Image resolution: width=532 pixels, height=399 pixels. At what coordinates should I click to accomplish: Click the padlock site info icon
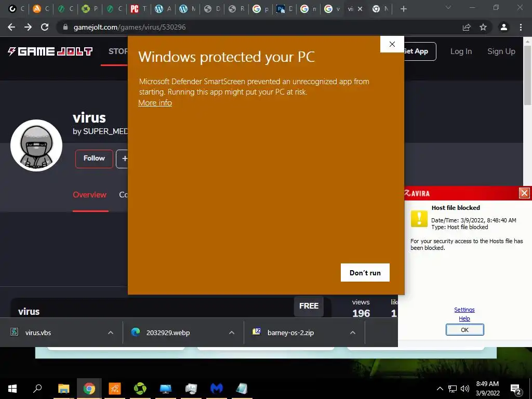pyautogui.click(x=65, y=27)
